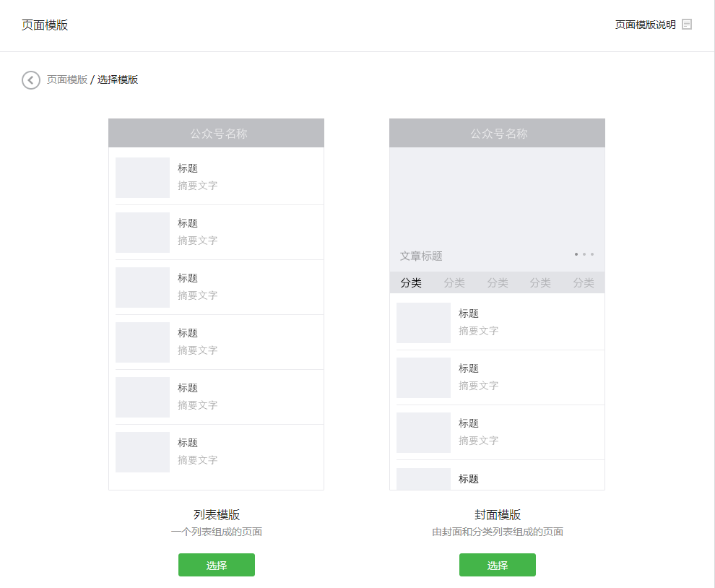The image size is (715, 588).
Task: Go to 页面模版 in the breadcrumb
Action: pyautogui.click(x=67, y=80)
